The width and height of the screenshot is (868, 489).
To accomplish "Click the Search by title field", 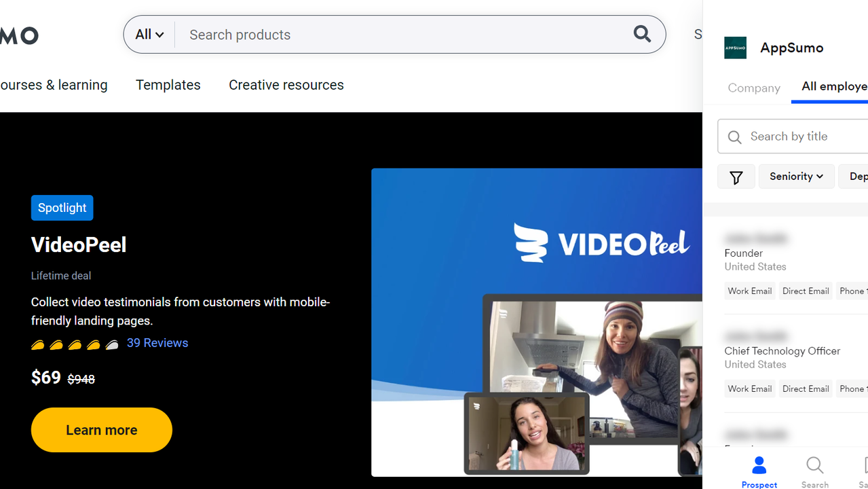I will 804,137.
